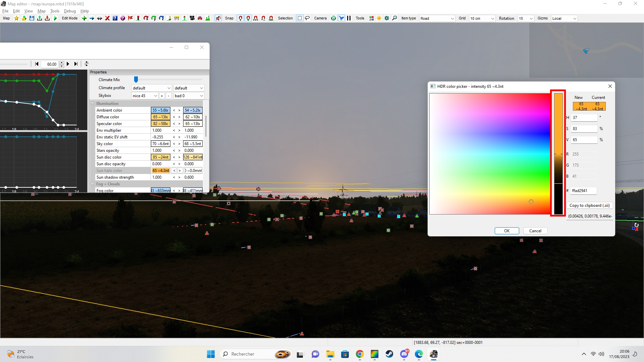Toggle the muted speaker sound icon
This screenshot has width=644, height=362.
pos(218,18)
